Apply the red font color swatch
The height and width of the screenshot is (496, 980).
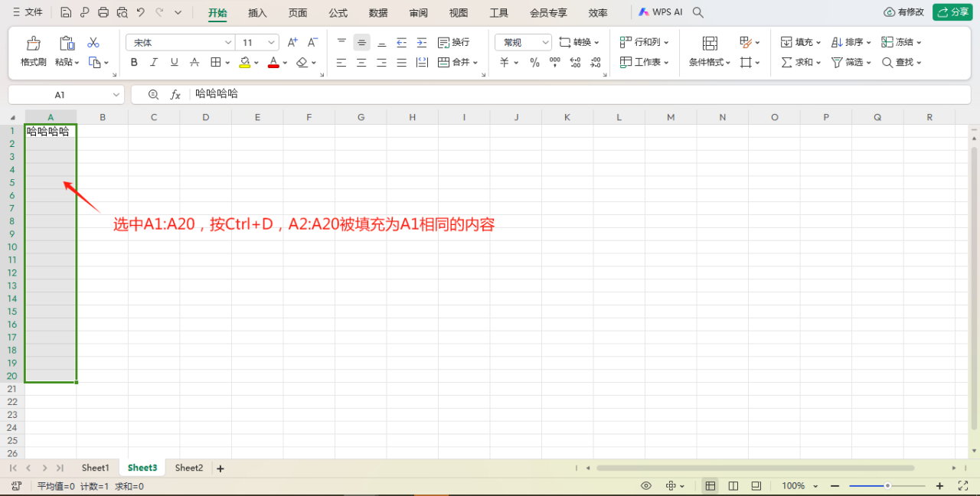(x=273, y=63)
